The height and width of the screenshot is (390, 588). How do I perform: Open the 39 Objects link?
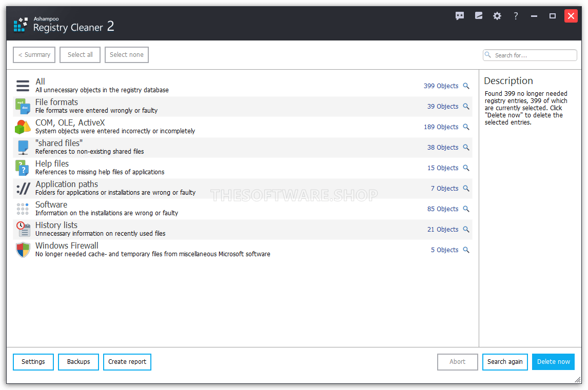pos(443,107)
